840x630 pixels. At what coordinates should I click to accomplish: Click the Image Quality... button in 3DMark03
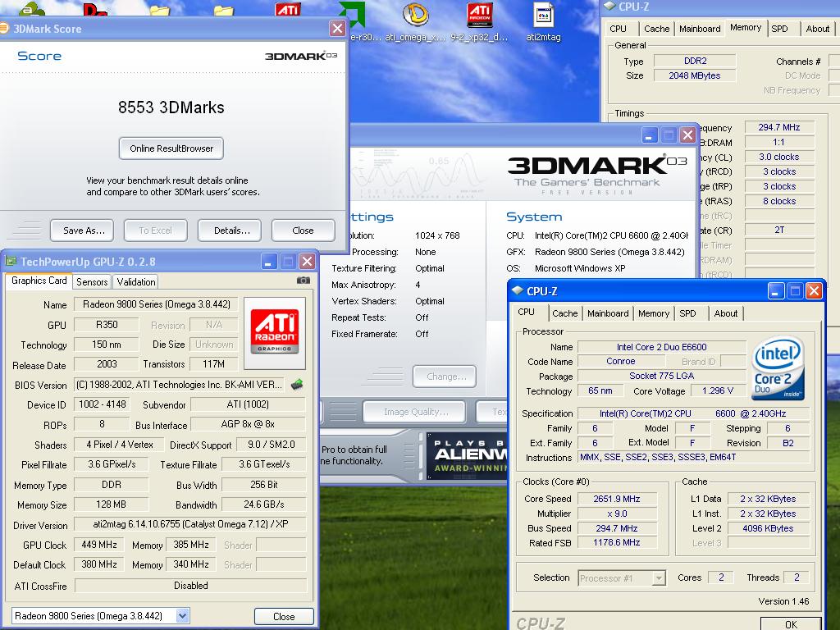point(414,412)
